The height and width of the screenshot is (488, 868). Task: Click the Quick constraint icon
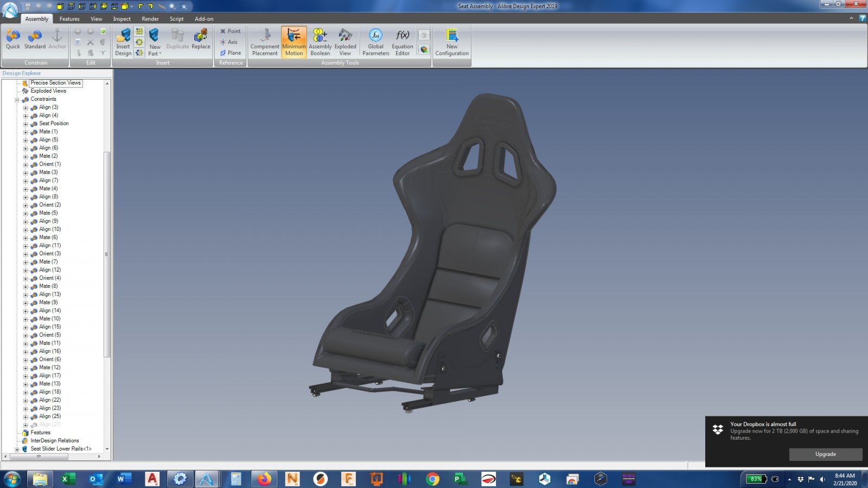click(13, 40)
